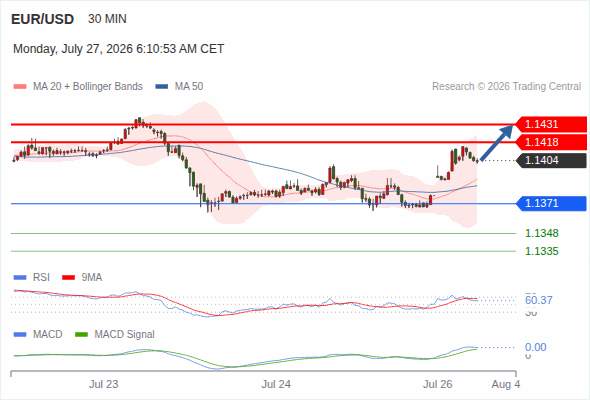Click the 1.1418 resistance price tag
Image resolution: width=590 pixels, height=400 pixels.
point(552,142)
